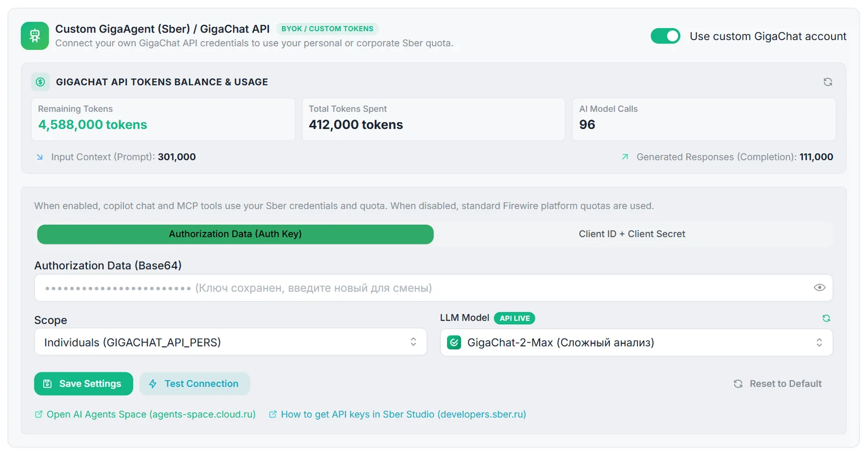
Task: Select the Authorization Data (Auth Key) tab
Action: coord(235,234)
